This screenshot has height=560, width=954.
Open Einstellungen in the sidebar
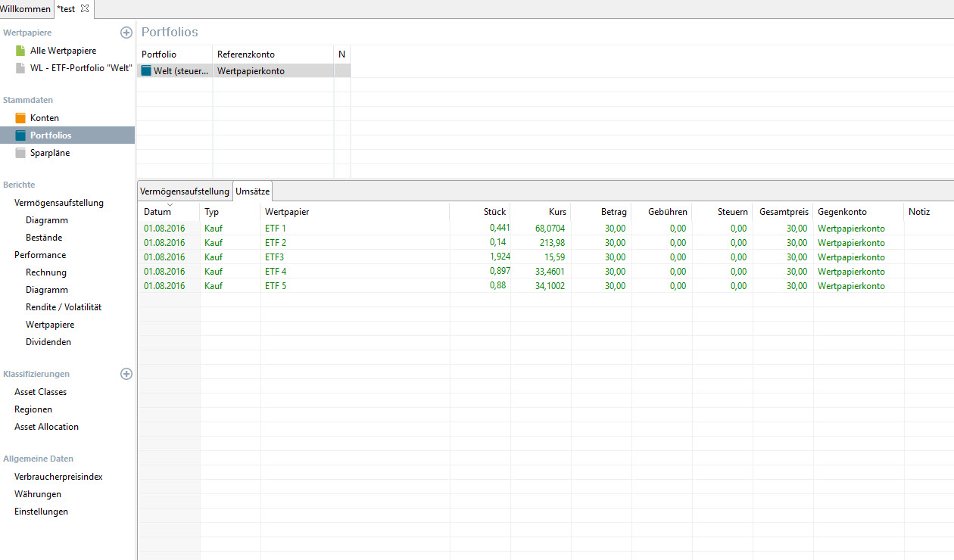coord(41,512)
